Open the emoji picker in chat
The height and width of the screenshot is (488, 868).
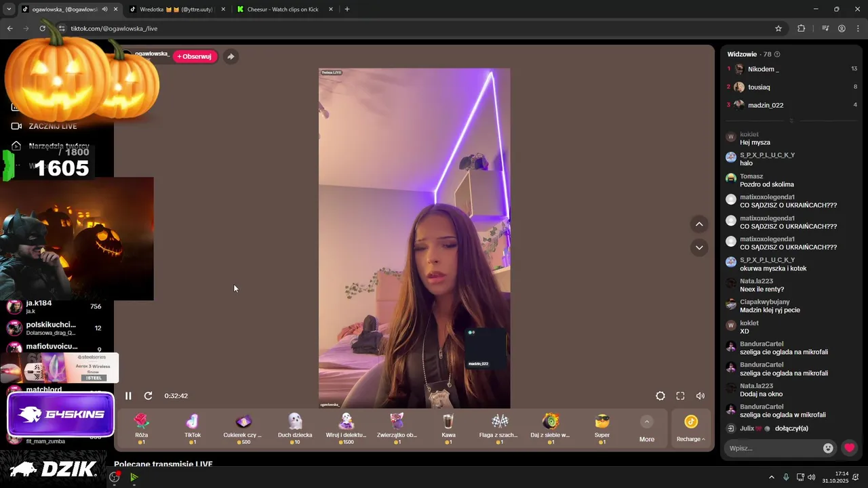(x=828, y=448)
